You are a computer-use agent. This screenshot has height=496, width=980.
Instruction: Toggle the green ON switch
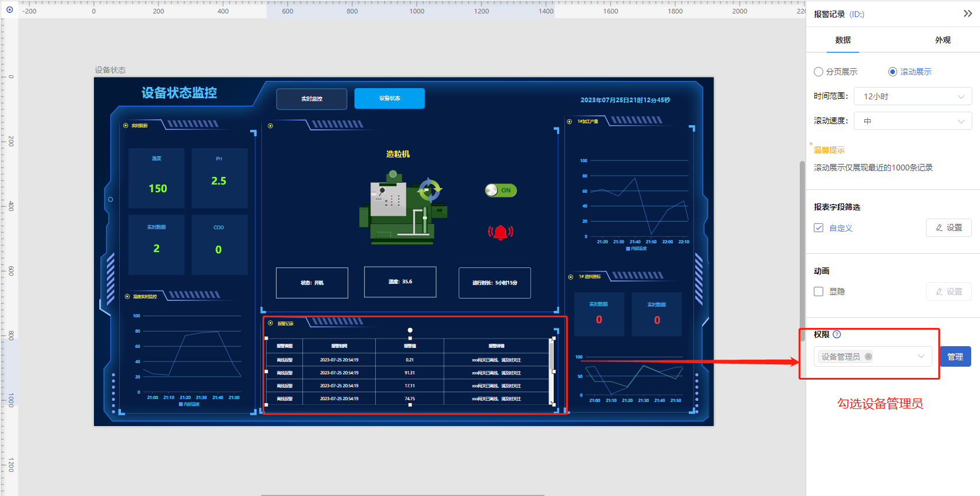click(x=501, y=190)
